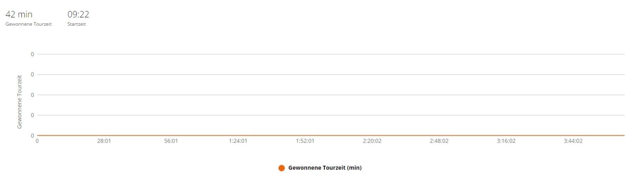Click the 2:20:02 x-axis tick label
This screenshot has width=644, height=178.
click(372, 141)
